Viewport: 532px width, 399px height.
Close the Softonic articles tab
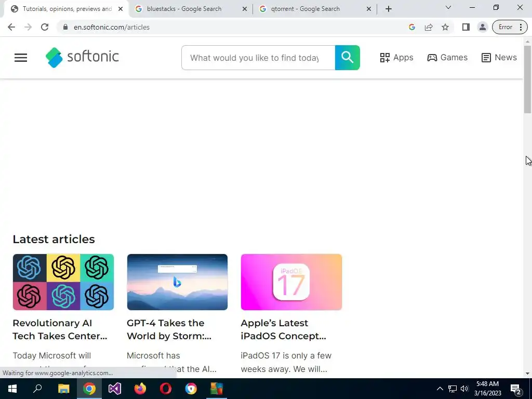coord(121,9)
